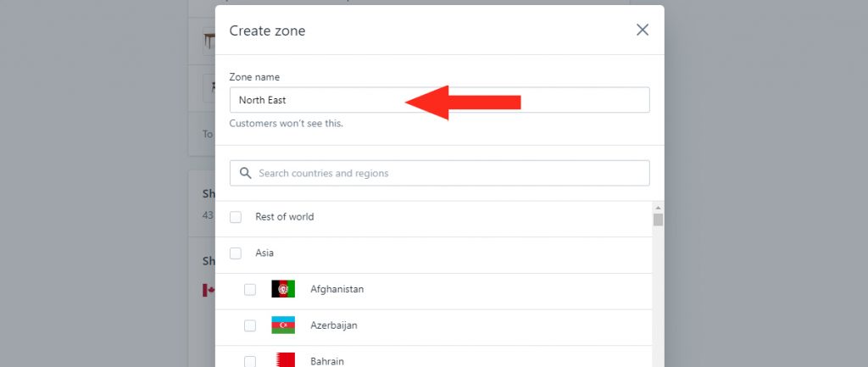
Task: Click the Bahrain flag icon
Action: coord(283,360)
